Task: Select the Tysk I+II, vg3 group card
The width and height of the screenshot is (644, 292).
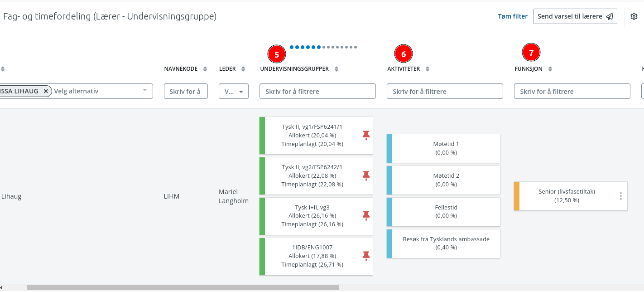Action: pos(316,216)
